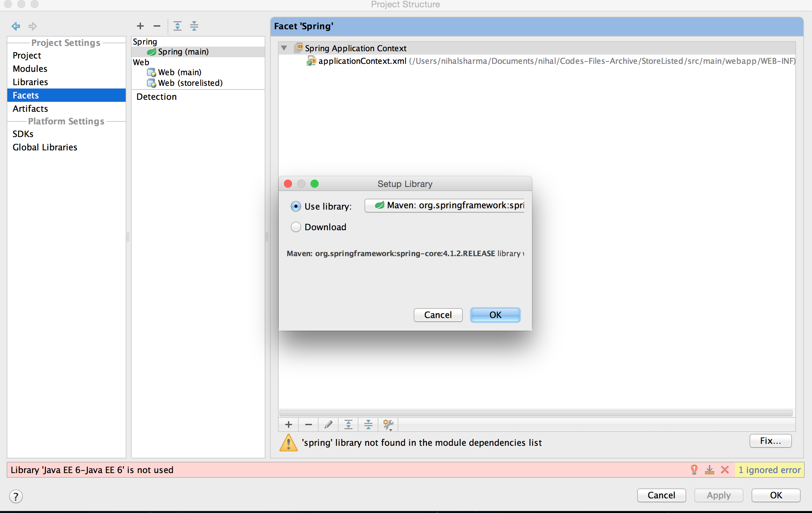The width and height of the screenshot is (812, 513).
Task: Click the 1 ignored error link
Action: click(x=769, y=470)
